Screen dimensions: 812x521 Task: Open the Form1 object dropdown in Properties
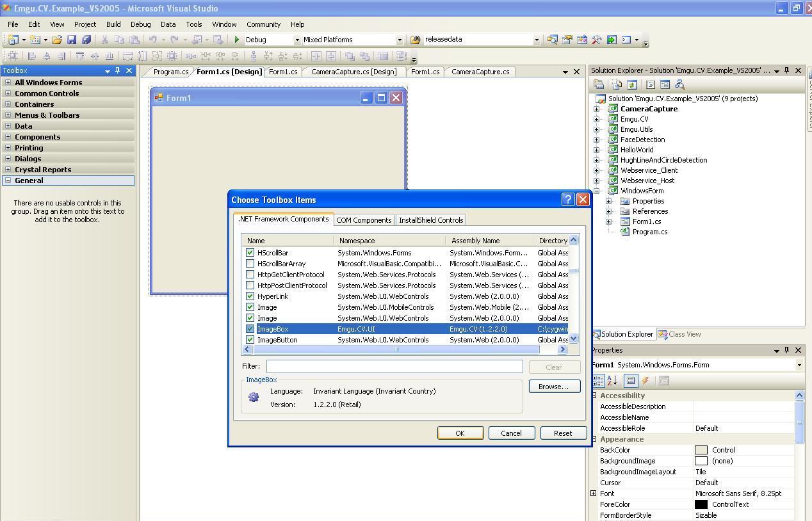(x=799, y=365)
